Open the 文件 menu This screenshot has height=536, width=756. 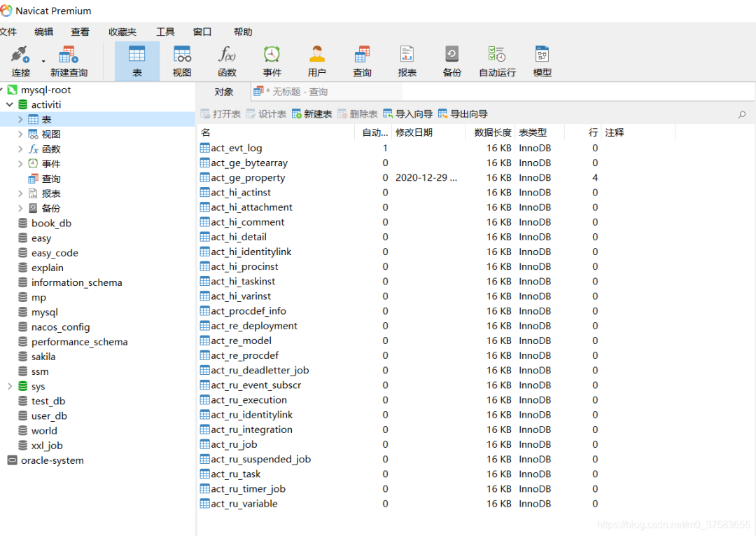click(x=8, y=32)
